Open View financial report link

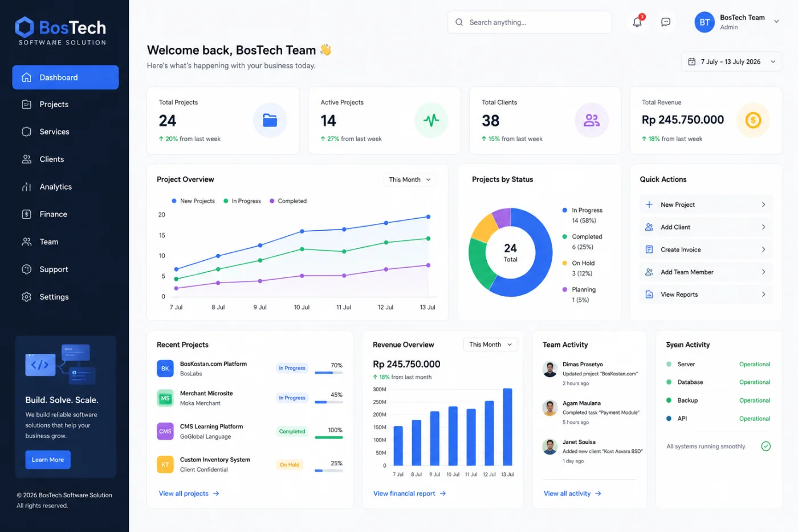coord(409,493)
